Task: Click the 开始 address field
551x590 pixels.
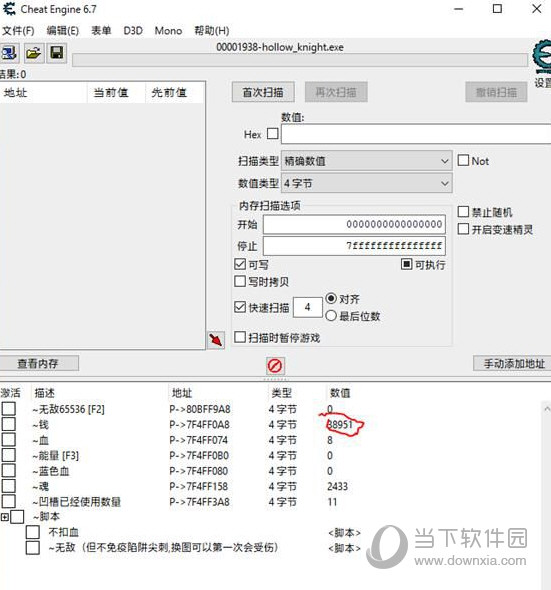Action: (354, 224)
